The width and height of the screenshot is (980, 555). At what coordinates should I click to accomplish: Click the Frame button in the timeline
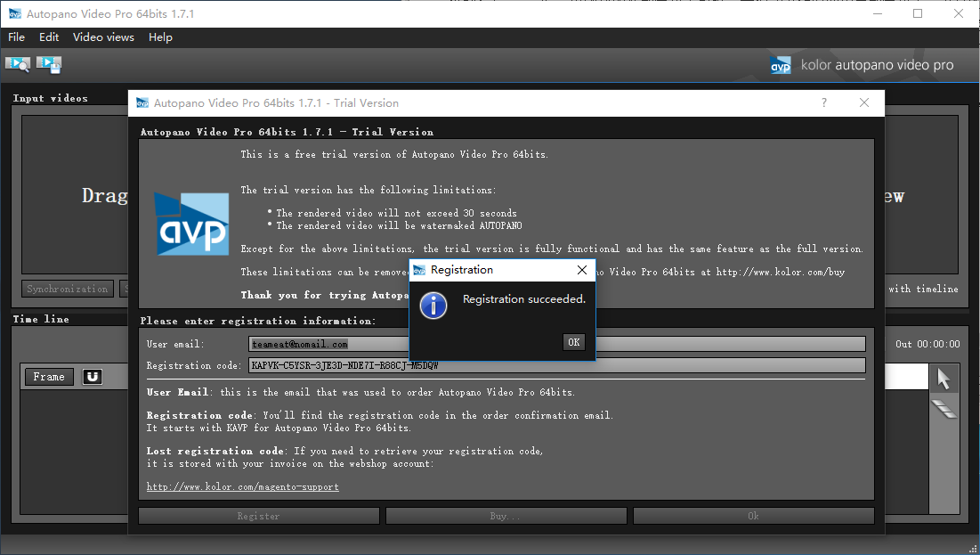(49, 377)
